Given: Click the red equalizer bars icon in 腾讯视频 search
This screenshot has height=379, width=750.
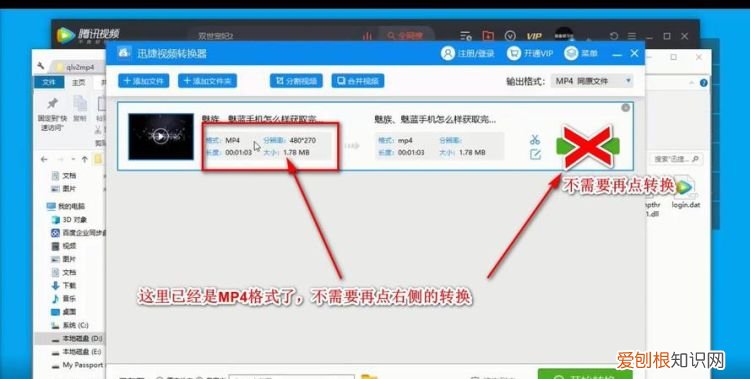Looking at the screenshot, I should pos(367,36).
